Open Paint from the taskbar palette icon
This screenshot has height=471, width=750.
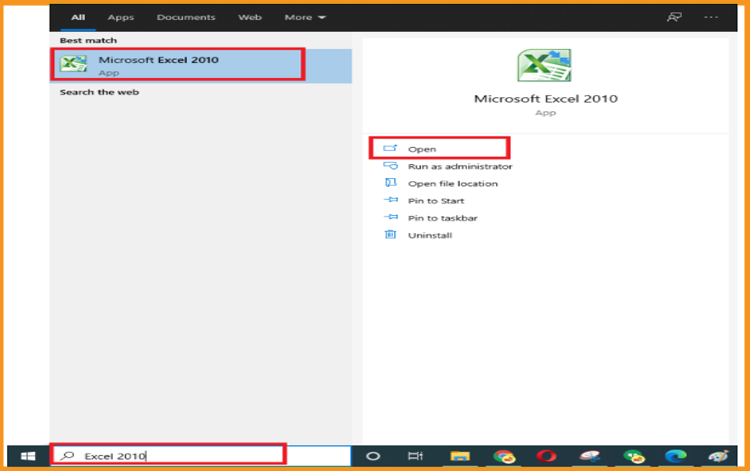718,456
